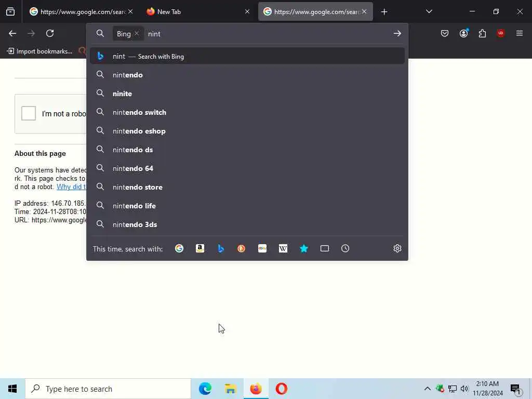The height and width of the screenshot is (399, 532).
Task: Open uBlock Origin extension
Action: click(501, 33)
